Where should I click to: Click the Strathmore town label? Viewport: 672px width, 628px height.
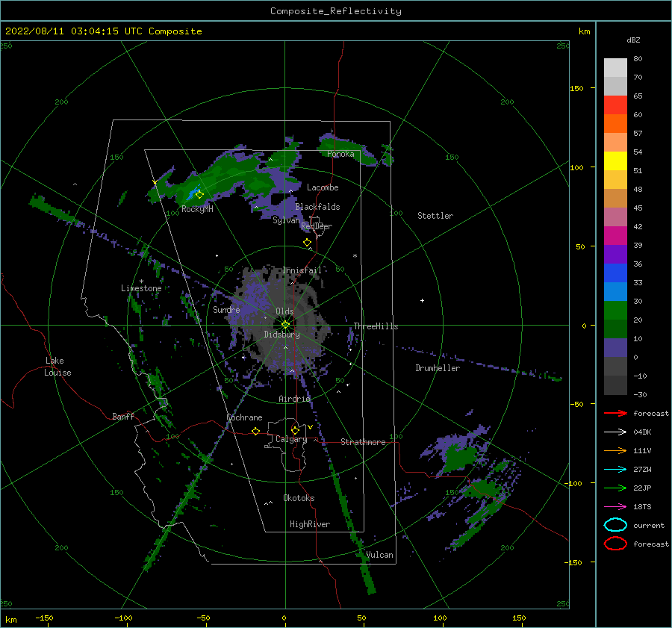tap(363, 442)
